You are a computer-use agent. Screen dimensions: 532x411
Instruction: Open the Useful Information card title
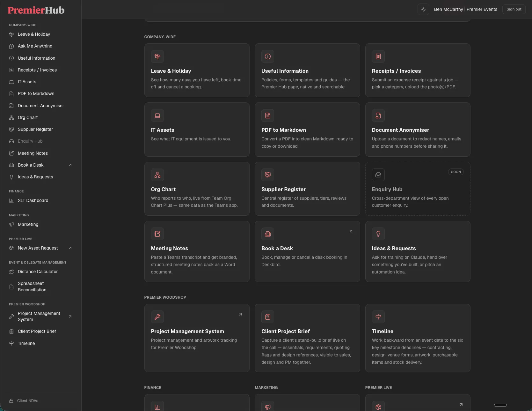tap(285, 71)
